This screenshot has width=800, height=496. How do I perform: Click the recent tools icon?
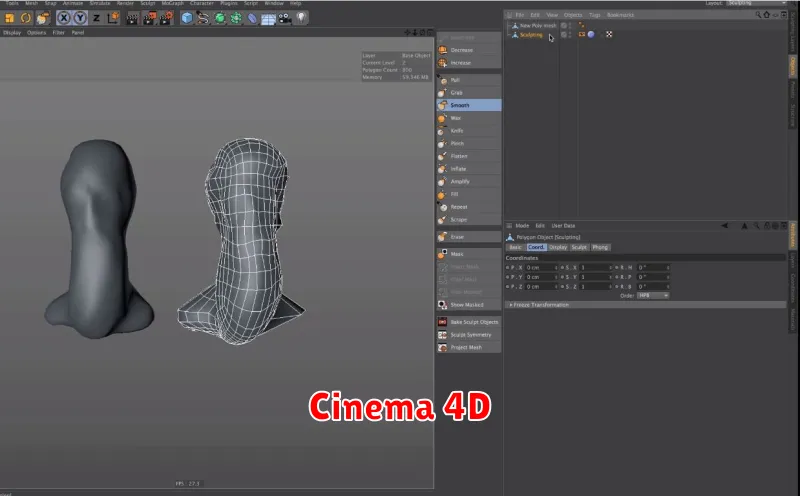pyautogui.click(x=42, y=18)
